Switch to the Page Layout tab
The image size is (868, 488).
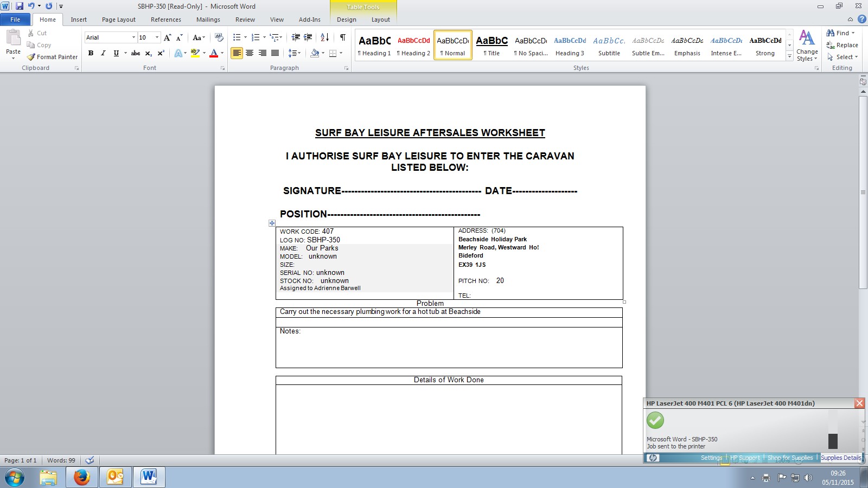pos(119,20)
